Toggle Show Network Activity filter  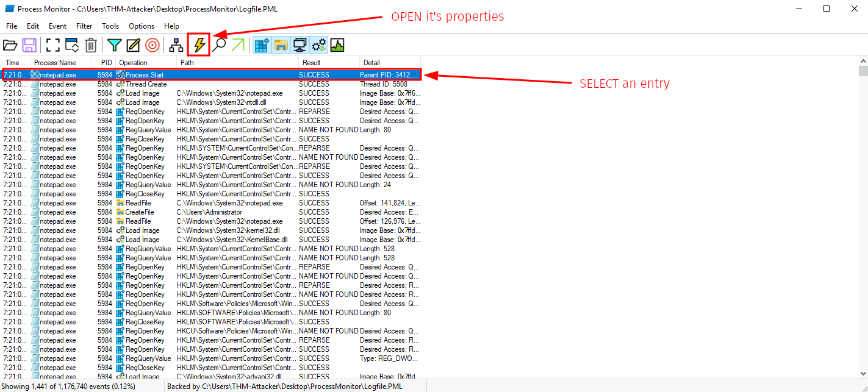point(299,45)
